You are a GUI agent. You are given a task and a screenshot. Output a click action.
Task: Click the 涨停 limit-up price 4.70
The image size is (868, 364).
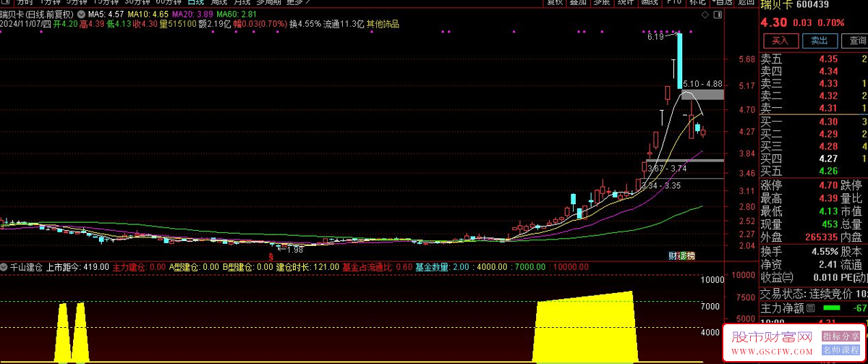828,185
